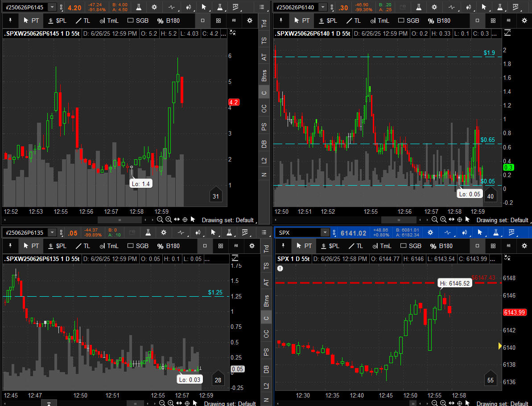Toggle scale icon on P6135 price axis
532x406 pixels.
click(x=235, y=258)
